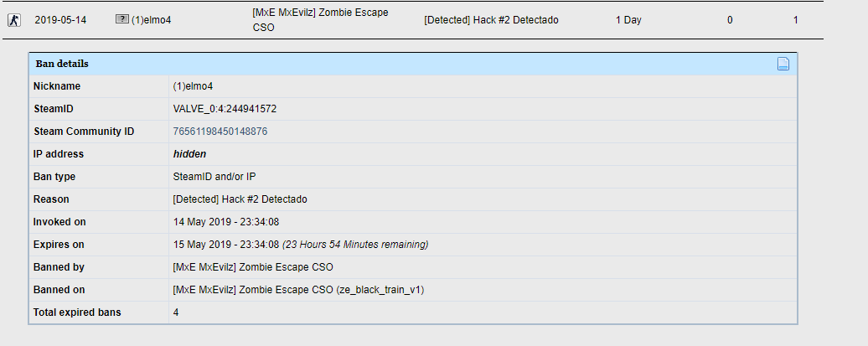Click the Banned by server name value
This screenshot has width=868, height=346.
point(253,267)
